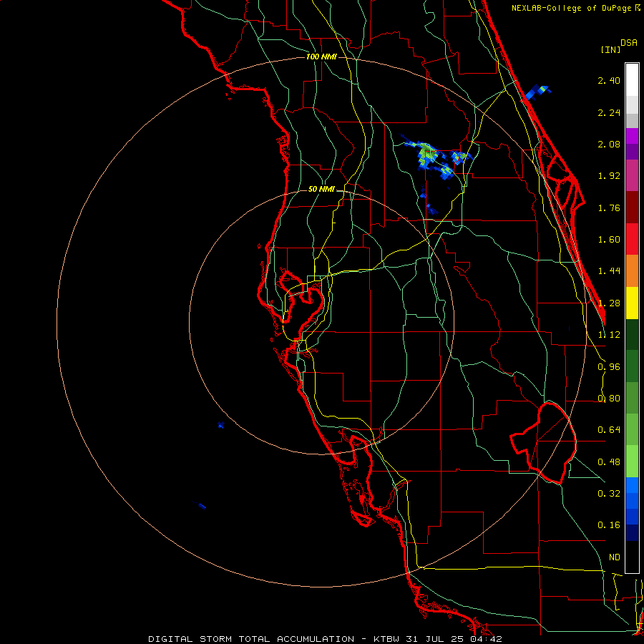Click the 100 NMI range ring label
The image size is (644, 644).
(x=321, y=57)
